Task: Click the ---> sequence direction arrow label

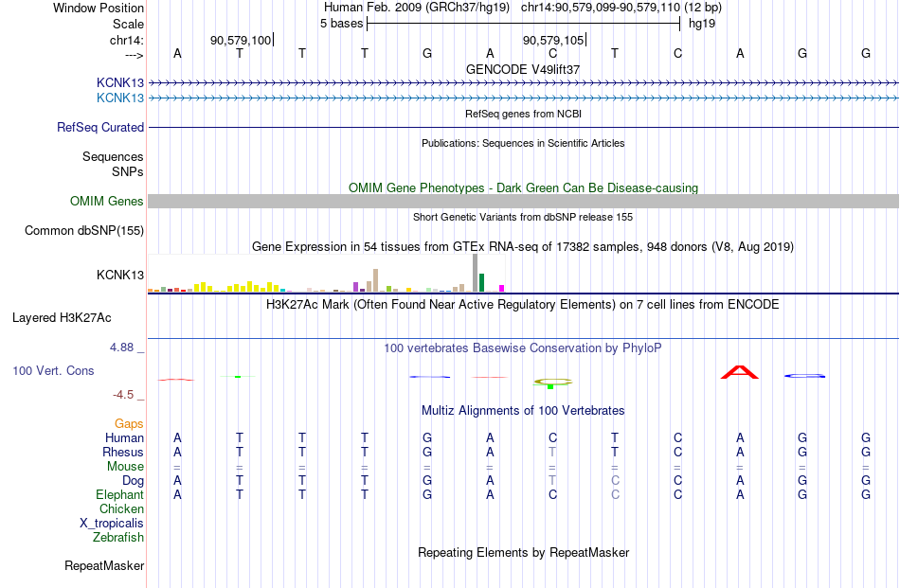Action: tap(134, 55)
